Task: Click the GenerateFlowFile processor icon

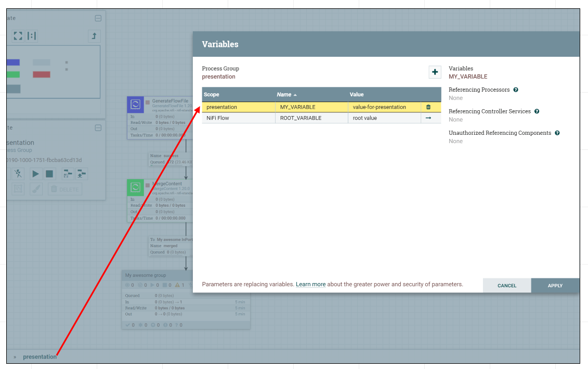Action: tap(135, 105)
